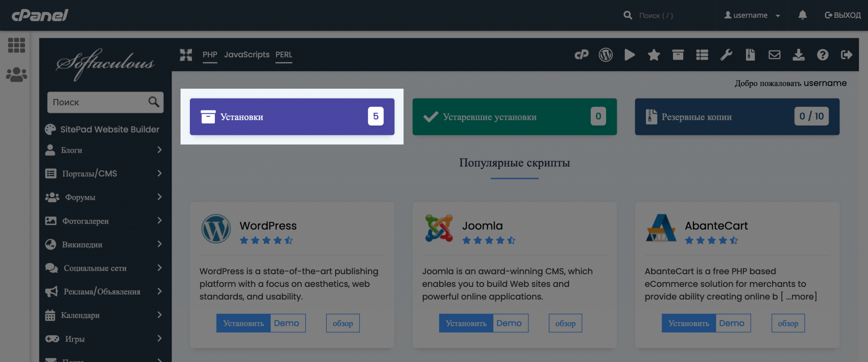Open help with the question mark icon
Viewport: 868px width, 362px height.
(x=823, y=55)
